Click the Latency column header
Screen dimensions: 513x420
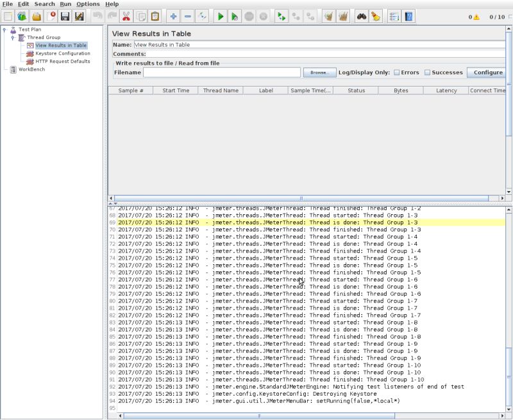pos(446,90)
